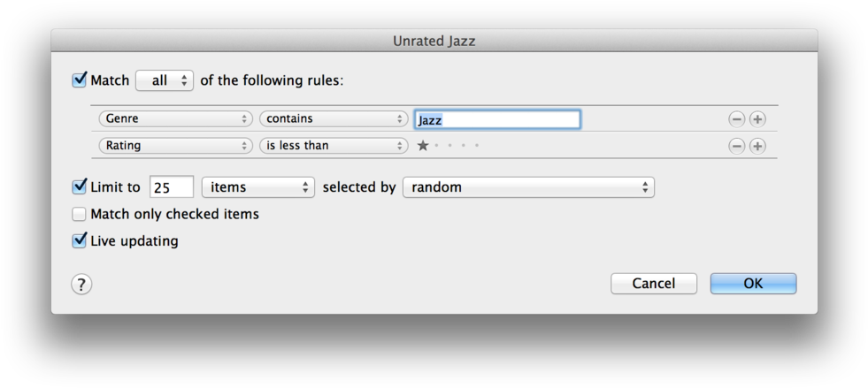Expand the items unit dropdown
This screenshot has width=868, height=388.
257,187
